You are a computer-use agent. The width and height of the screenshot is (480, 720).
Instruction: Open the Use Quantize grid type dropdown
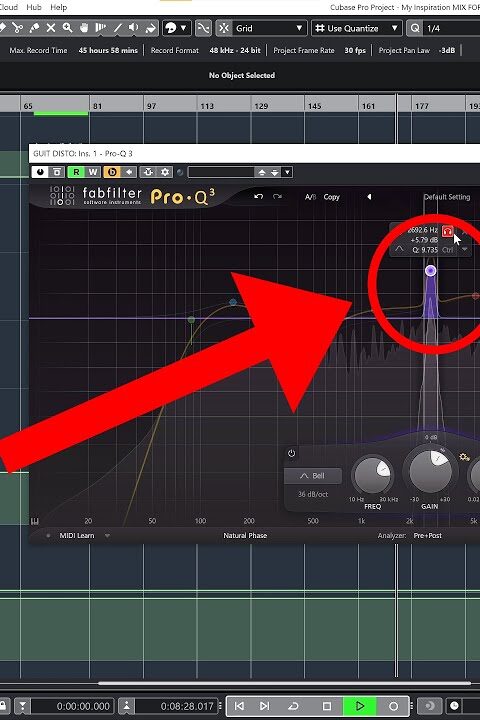[x=356, y=28]
